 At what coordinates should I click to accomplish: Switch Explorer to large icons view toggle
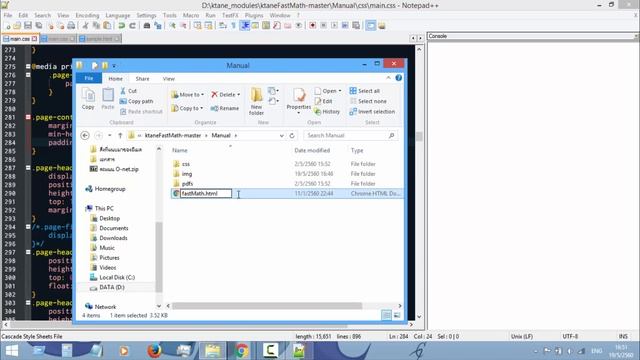397,315
